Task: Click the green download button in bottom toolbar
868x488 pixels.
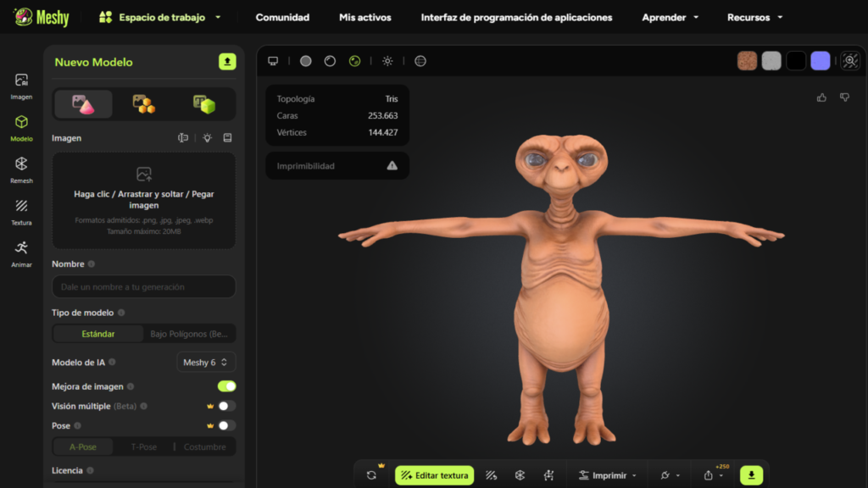Action: [751, 475]
